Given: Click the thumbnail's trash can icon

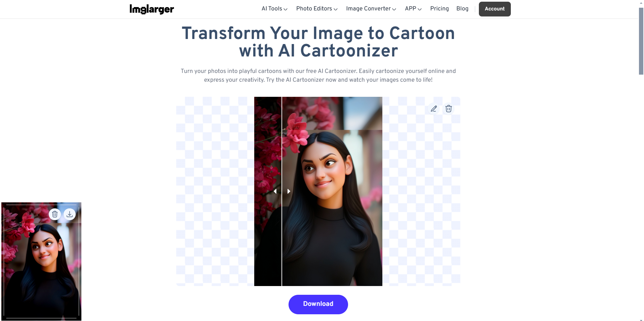Looking at the screenshot, I should coord(55,214).
